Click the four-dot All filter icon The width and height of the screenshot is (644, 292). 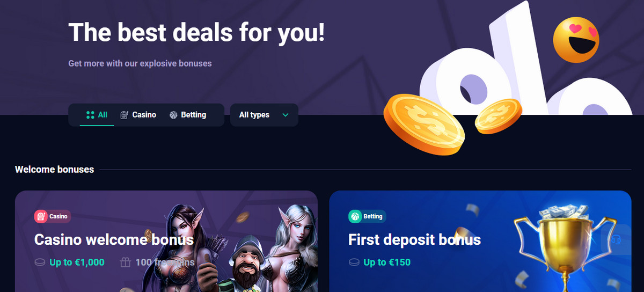[x=90, y=115]
